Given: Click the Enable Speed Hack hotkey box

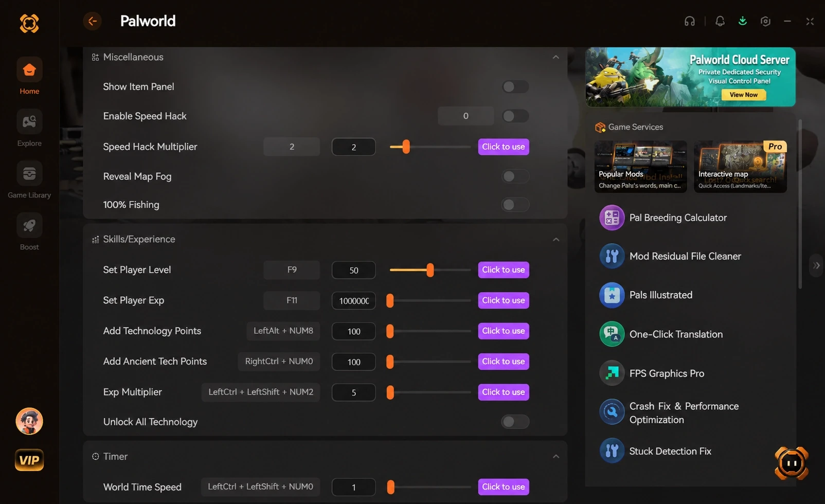Looking at the screenshot, I should [x=466, y=116].
